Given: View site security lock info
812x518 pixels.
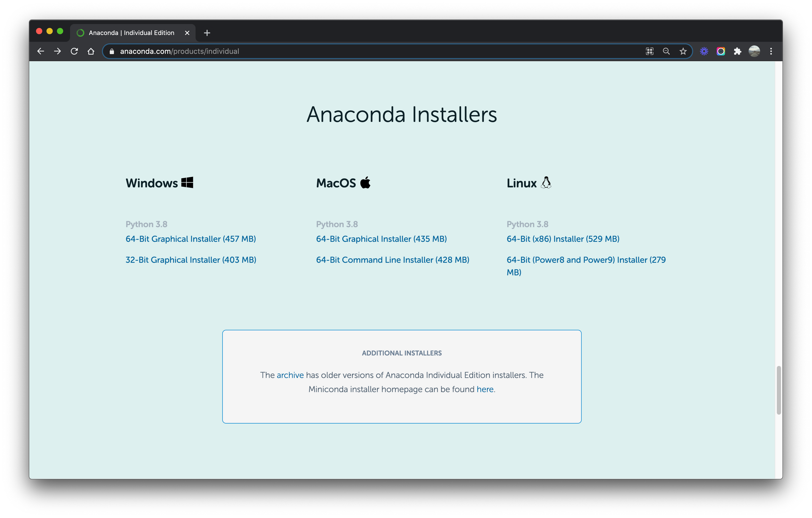Looking at the screenshot, I should click(112, 51).
